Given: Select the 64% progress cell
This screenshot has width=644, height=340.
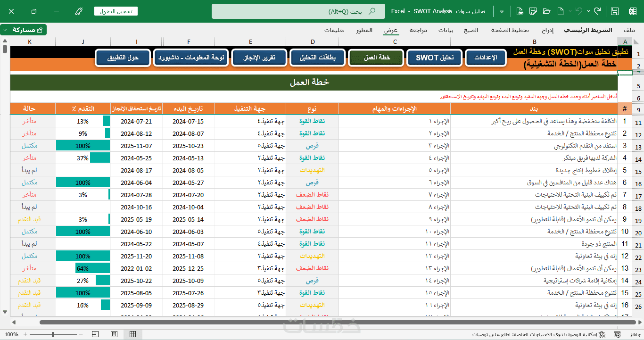Looking at the screenshot, I should click(x=83, y=268).
